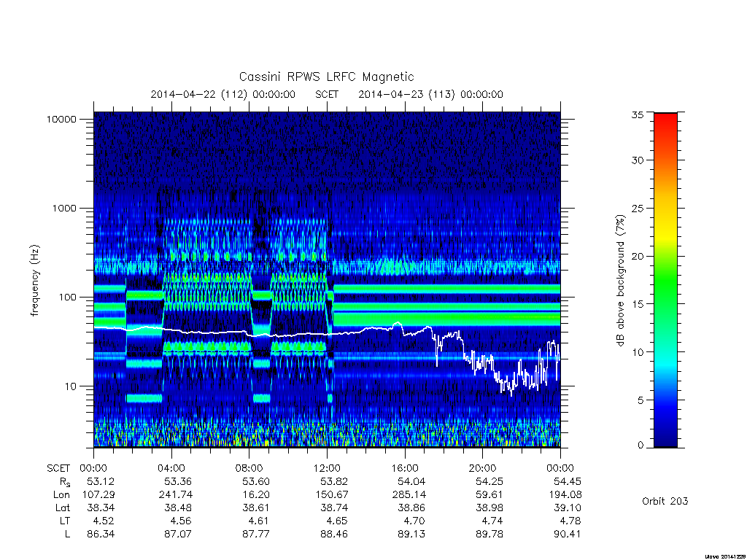747x560 pixels.
Task: Click the '12:00' time tick label
Action: 327,468
